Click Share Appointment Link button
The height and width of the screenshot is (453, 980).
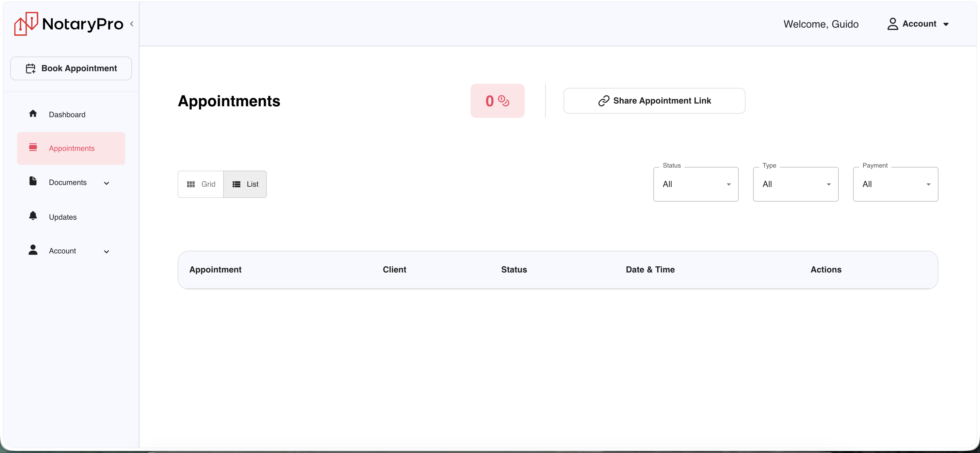coord(654,101)
